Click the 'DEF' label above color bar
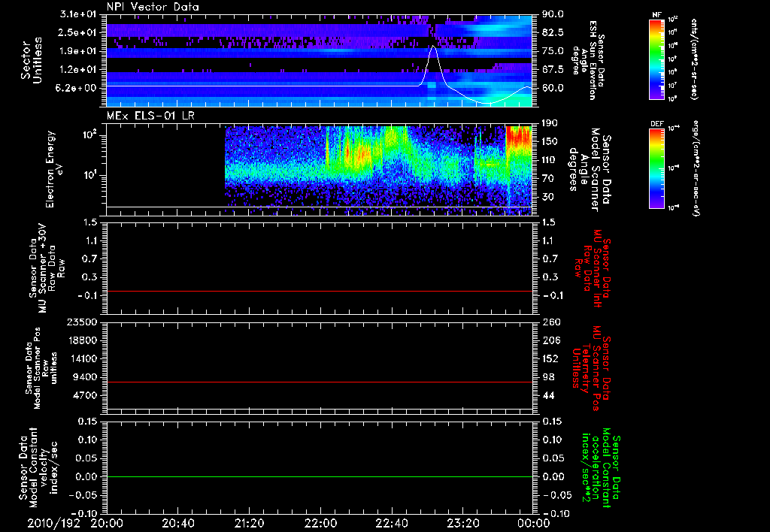 pyautogui.click(x=657, y=124)
